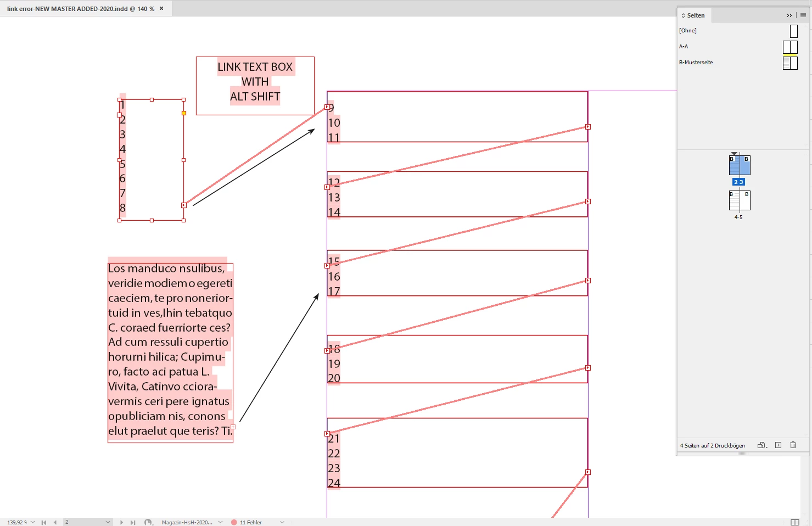Select the text frame containing 18 19 20
This screenshot has height=526, width=812.
tap(457, 359)
